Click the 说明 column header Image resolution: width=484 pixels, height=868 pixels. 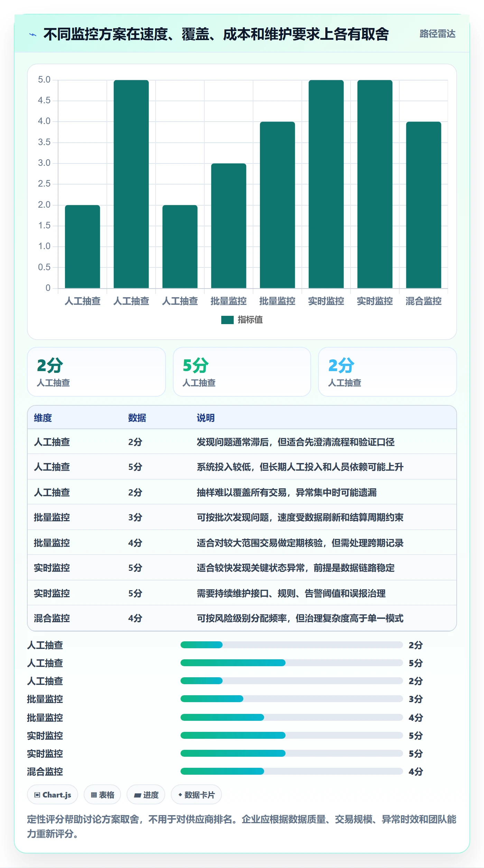[206, 418]
